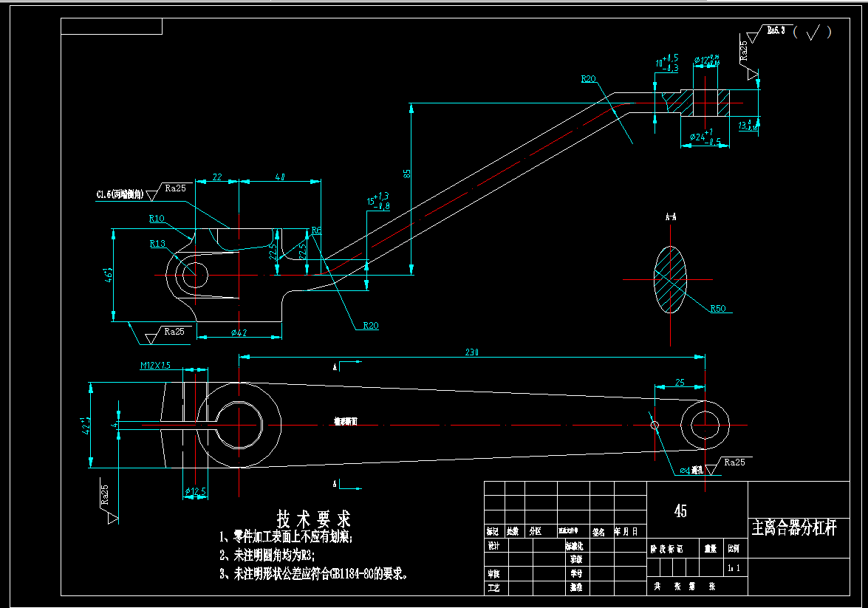The width and height of the screenshot is (868, 608).
Task: Select the ø42 diameter dimension
Action: click(x=239, y=332)
